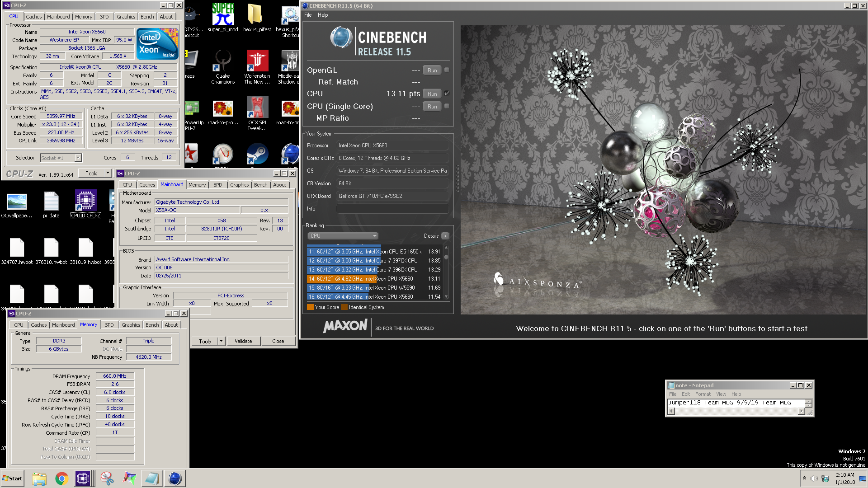Open Cinebench File menu
This screenshot has height=488, width=868.
pos(308,15)
